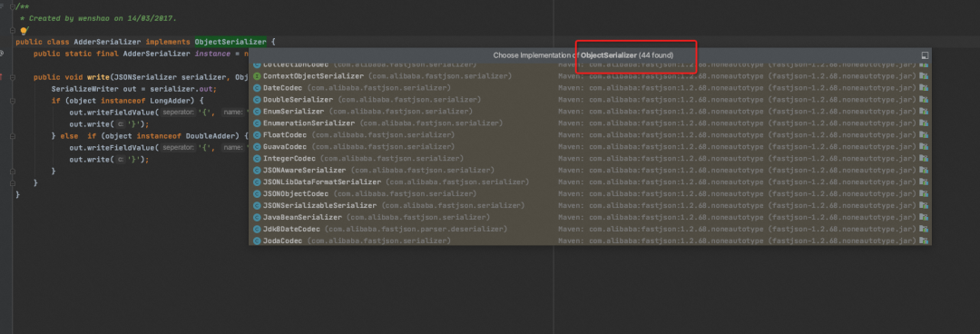Image resolution: width=980 pixels, height=334 pixels.
Task: Click the FloatCodec class icon
Action: [258, 135]
